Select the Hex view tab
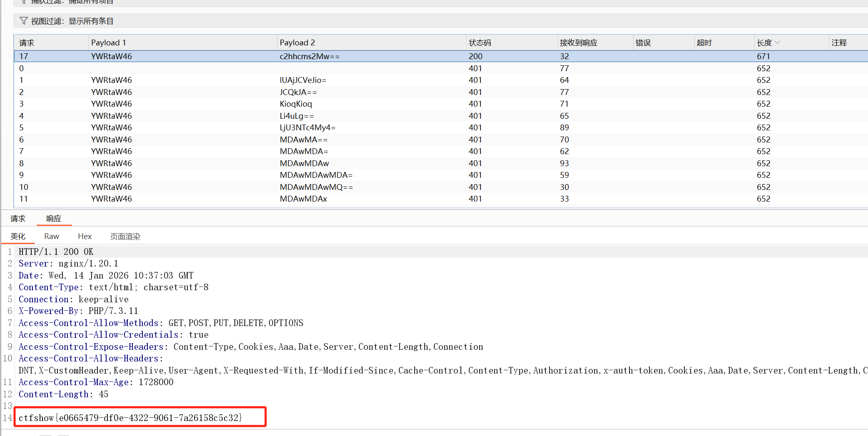Screen dimensions: 868x436 85,237
